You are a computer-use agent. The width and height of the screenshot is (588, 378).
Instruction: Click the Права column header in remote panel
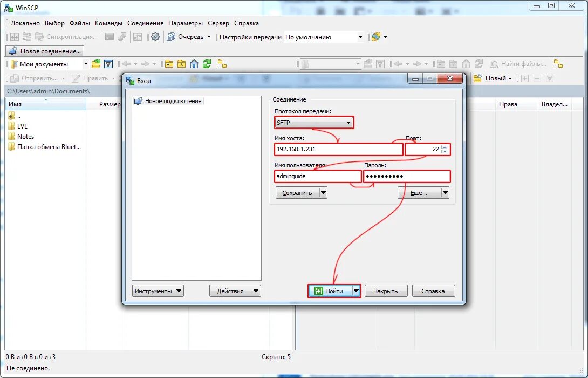[517, 104]
